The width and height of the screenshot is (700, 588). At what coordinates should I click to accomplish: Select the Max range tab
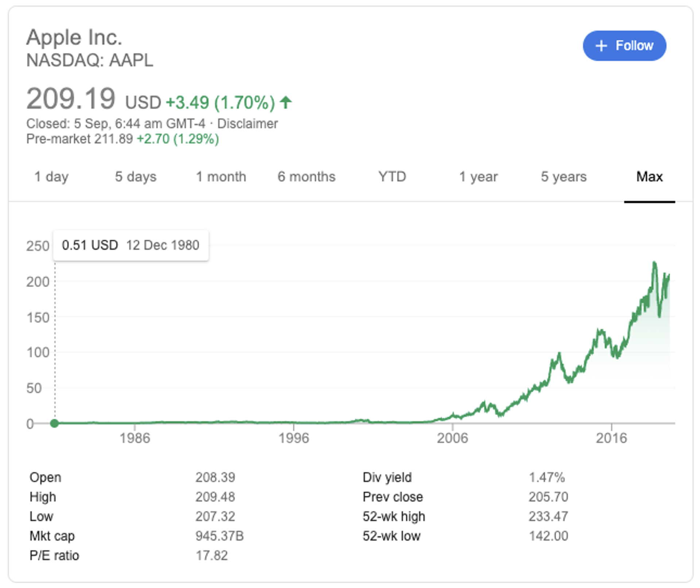(649, 177)
